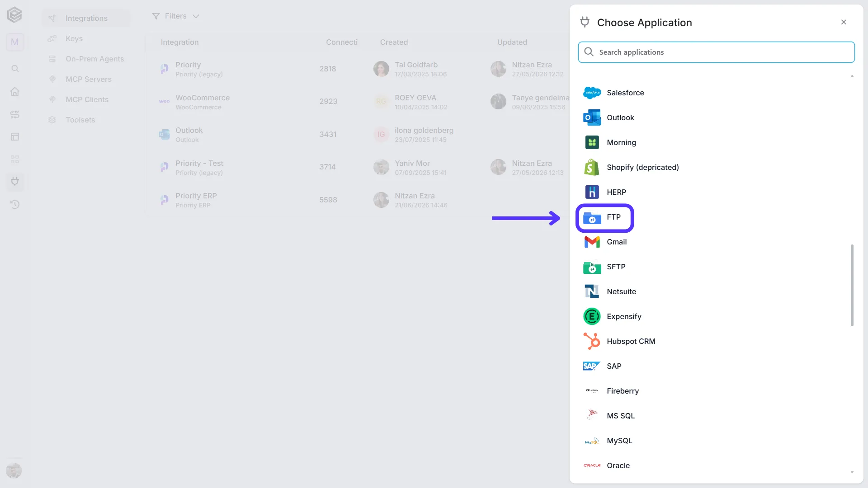Sort by the Created column header

click(394, 42)
